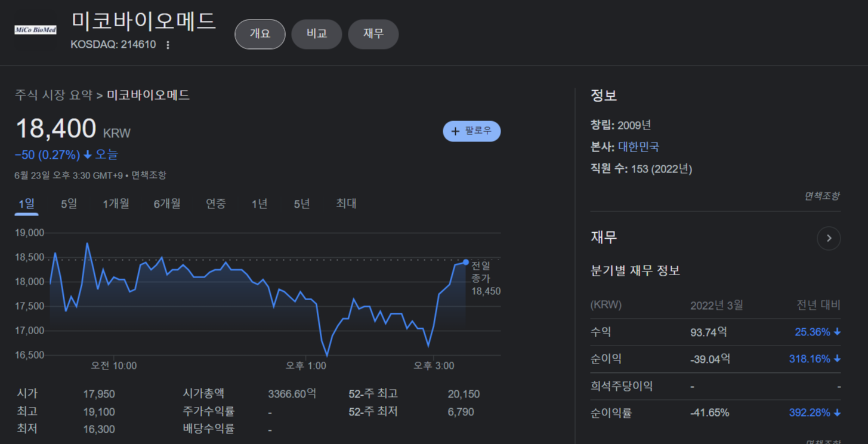
Task: Click the −50 (0.27%) change text
Action: point(47,155)
